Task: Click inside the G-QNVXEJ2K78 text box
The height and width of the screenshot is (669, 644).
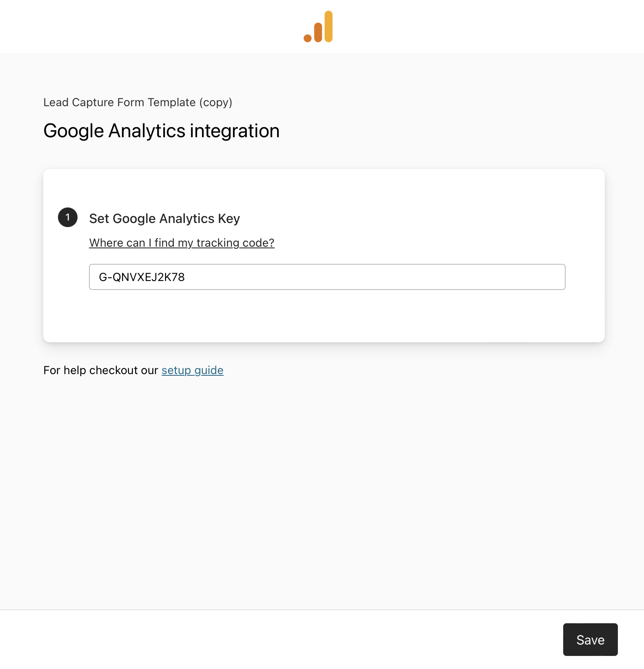Action: 326,277
